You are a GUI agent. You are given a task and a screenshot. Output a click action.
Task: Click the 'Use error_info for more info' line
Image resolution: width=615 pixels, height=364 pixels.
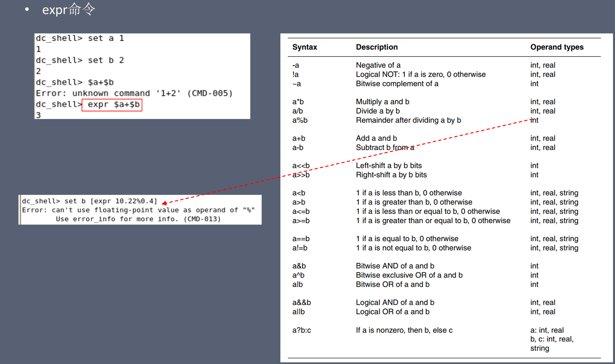pyautogui.click(x=138, y=219)
